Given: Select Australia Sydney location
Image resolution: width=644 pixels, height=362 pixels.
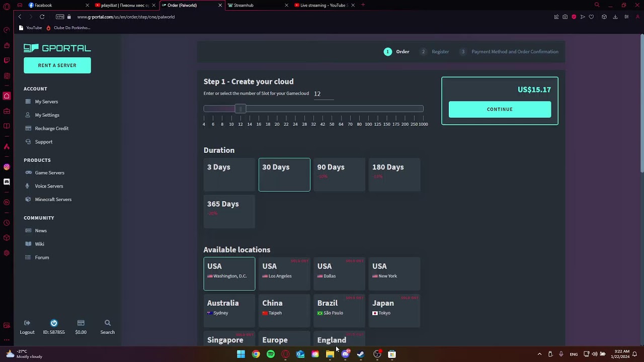Looking at the screenshot, I should [x=229, y=311].
